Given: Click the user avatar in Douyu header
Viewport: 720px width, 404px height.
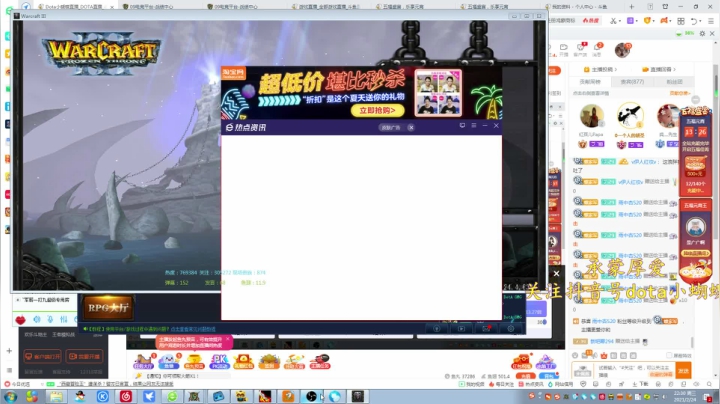Looking at the screenshot, I should pyautogui.click(x=623, y=50).
